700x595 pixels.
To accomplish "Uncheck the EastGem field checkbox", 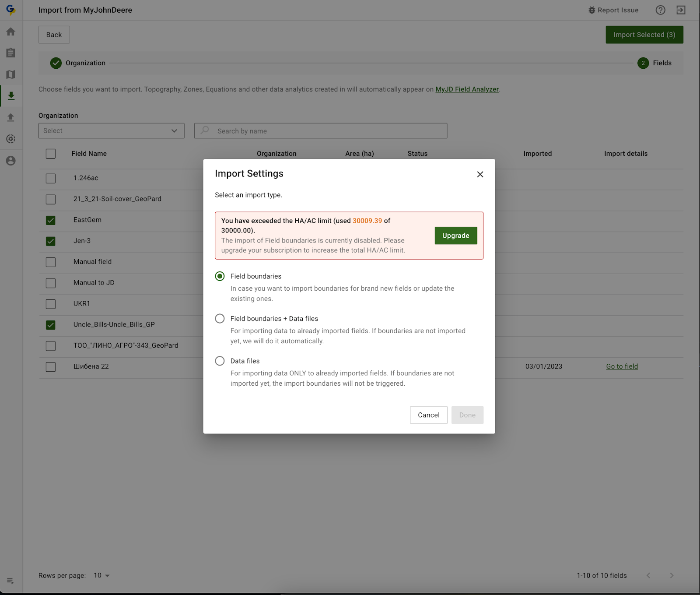I will click(51, 220).
